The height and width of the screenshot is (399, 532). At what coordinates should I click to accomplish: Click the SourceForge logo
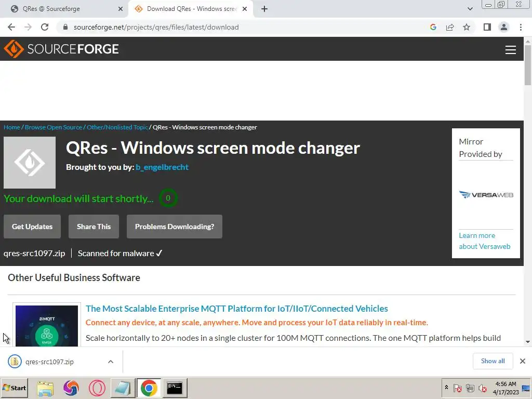[61, 49]
